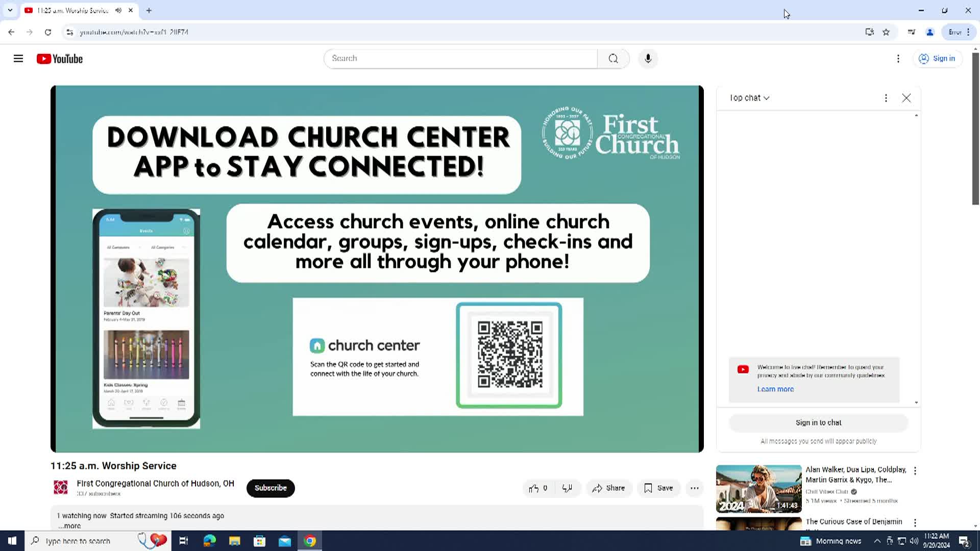
Task: Open Morning news widget
Action: tap(831, 541)
